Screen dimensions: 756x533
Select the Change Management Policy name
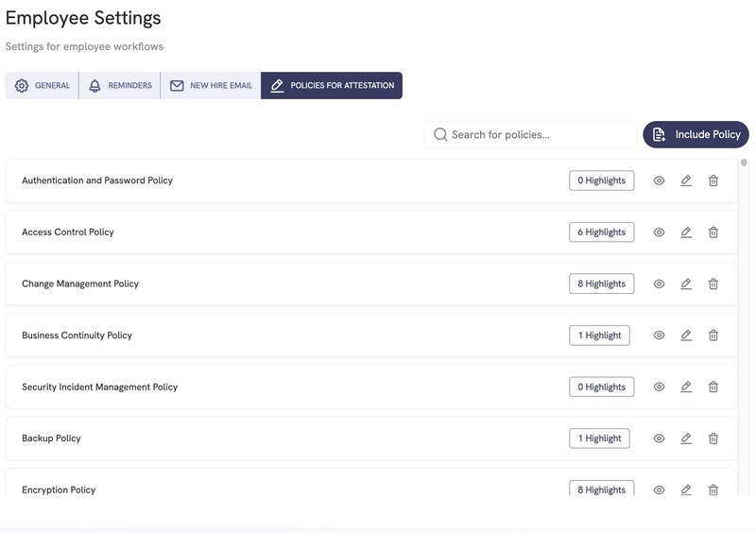tap(80, 284)
